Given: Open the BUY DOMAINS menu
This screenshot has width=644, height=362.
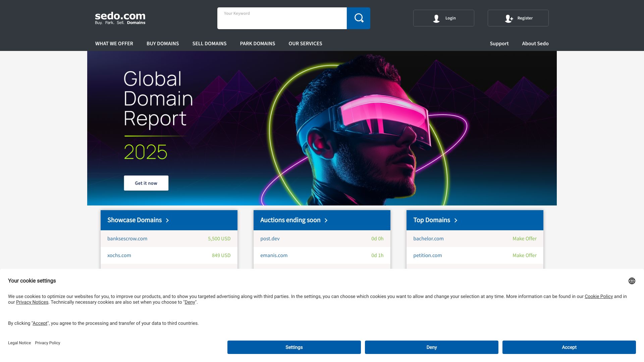Looking at the screenshot, I should click(x=163, y=44).
